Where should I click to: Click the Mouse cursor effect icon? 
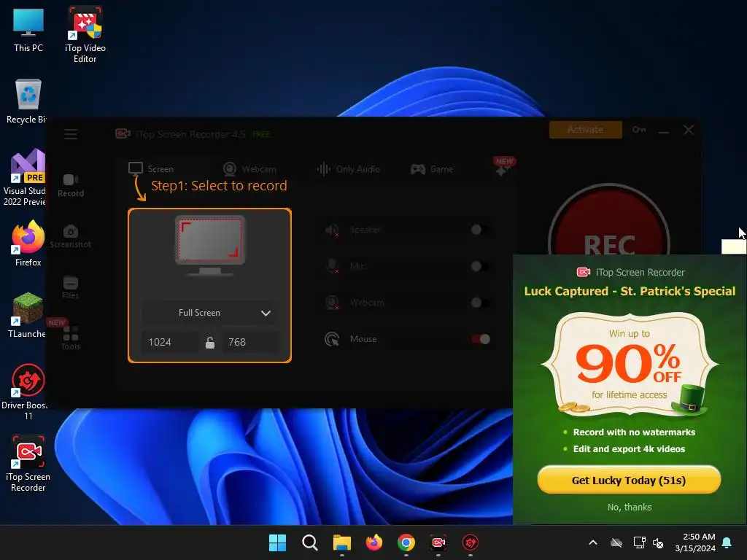coord(332,339)
